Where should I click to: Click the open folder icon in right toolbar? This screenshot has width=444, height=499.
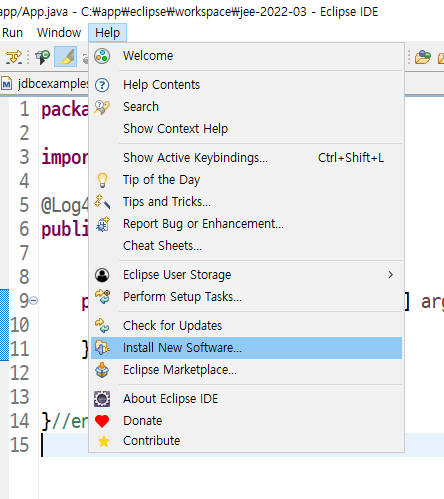coord(423,57)
